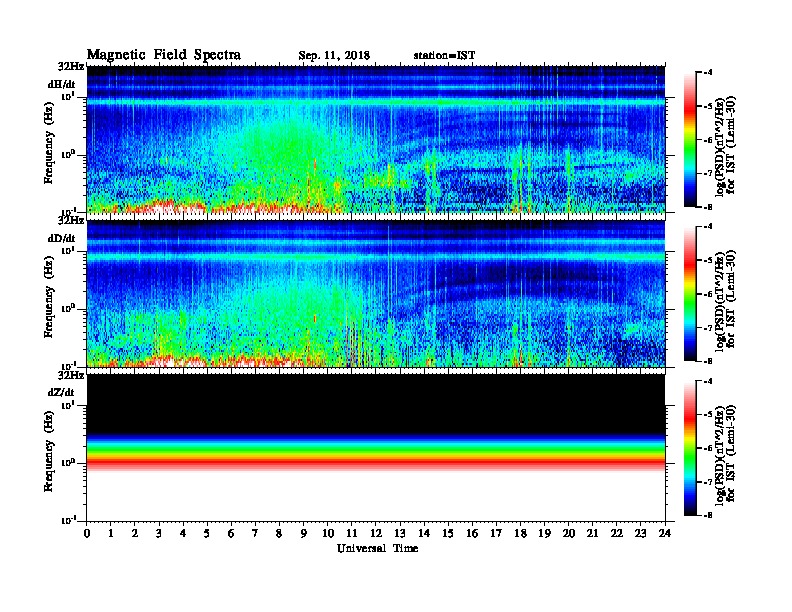Click the dH/dt spectrogram plot area
Screen dimensions: 792x612
coord(376,139)
